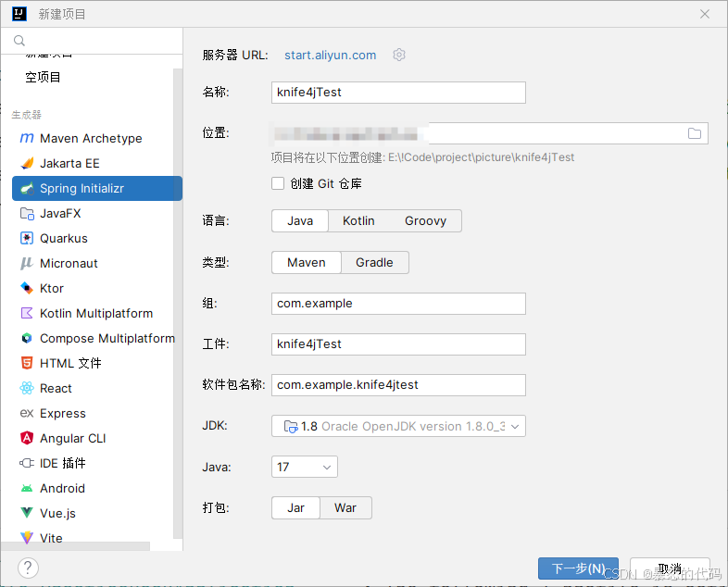The height and width of the screenshot is (587, 728).
Task: Click the search magnifier icon
Action: pyautogui.click(x=19, y=41)
